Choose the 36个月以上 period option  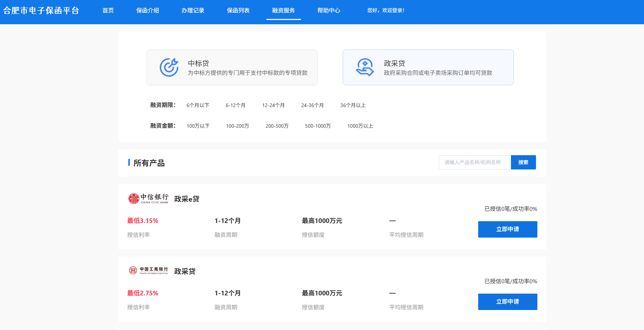click(x=352, y=105)
